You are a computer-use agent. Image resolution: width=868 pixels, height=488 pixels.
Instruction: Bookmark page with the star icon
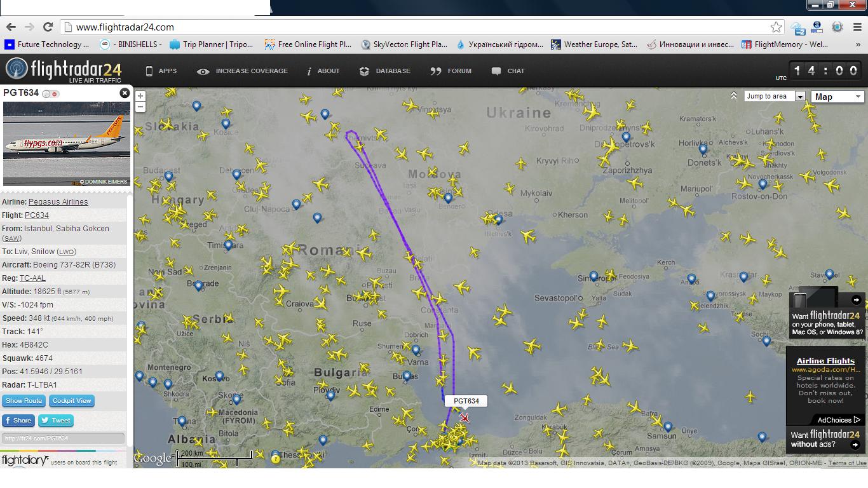[x=776, y=27]
